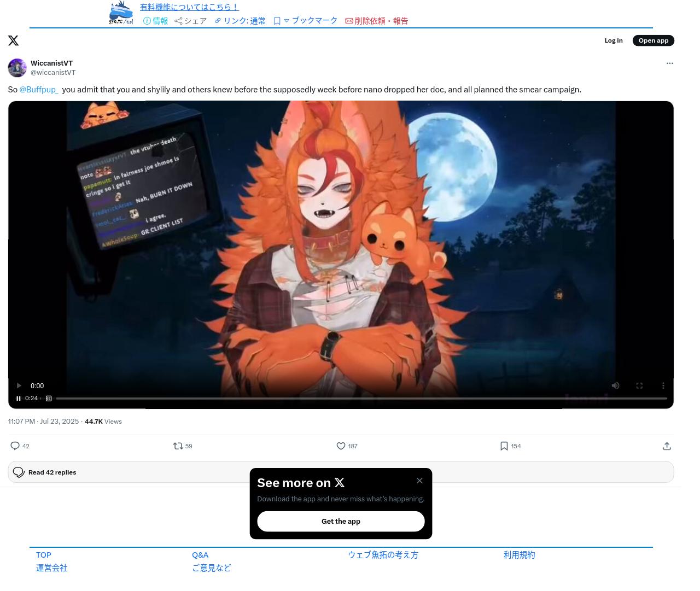Click WiccanistVT profile avatar
Screen dimensions: 700x591
pos(17,68)
